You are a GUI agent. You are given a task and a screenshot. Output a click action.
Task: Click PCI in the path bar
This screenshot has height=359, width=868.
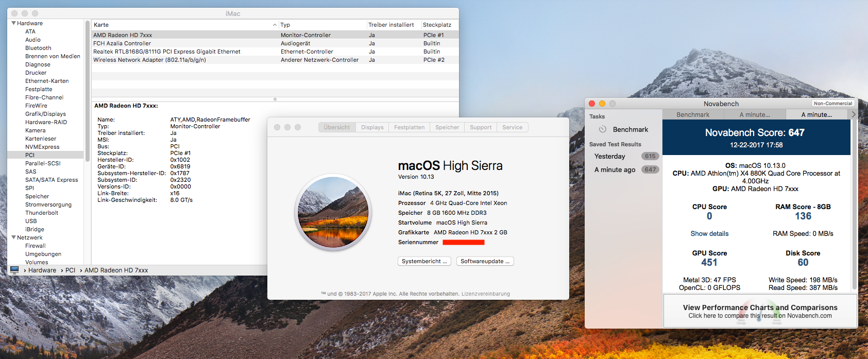(x=71, y=270)
